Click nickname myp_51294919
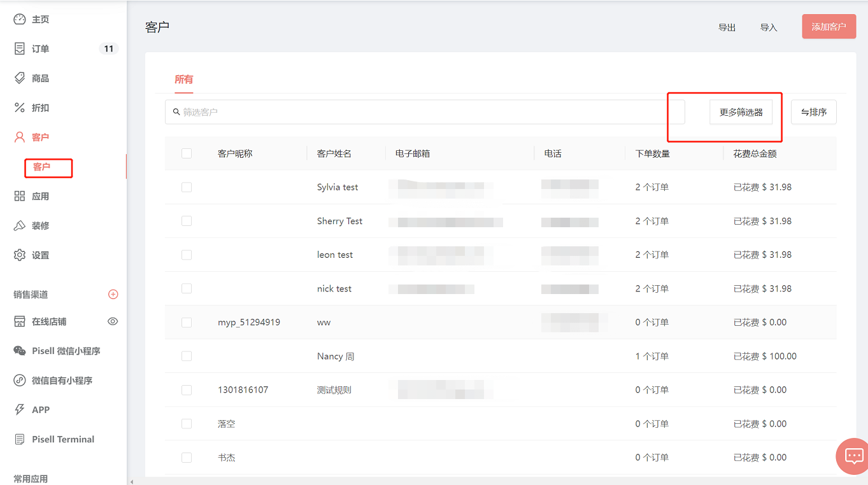868x485 pixels. [249, 322]
